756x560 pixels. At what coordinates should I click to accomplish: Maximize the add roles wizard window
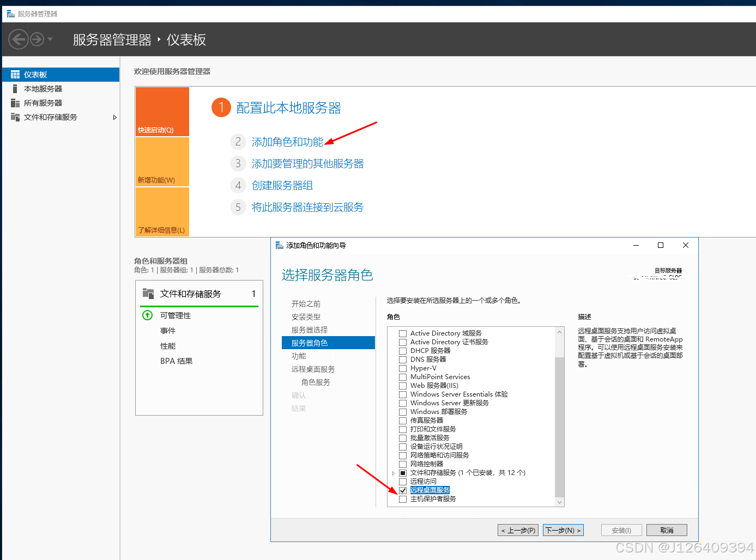coord(661,245)
